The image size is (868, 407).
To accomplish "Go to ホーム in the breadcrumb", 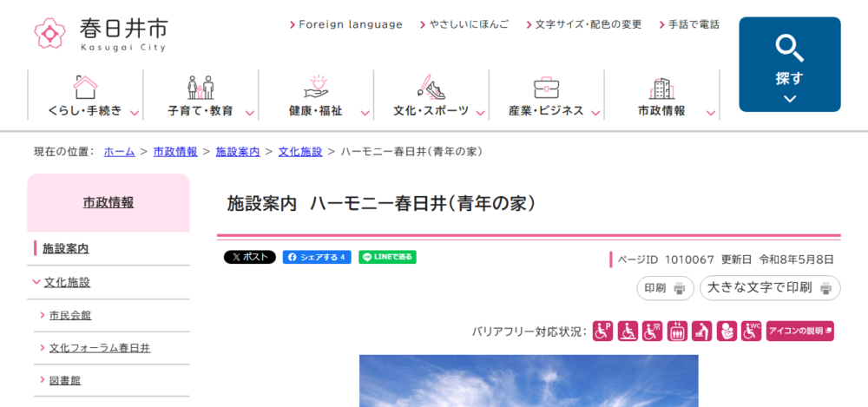I will 120,152.
